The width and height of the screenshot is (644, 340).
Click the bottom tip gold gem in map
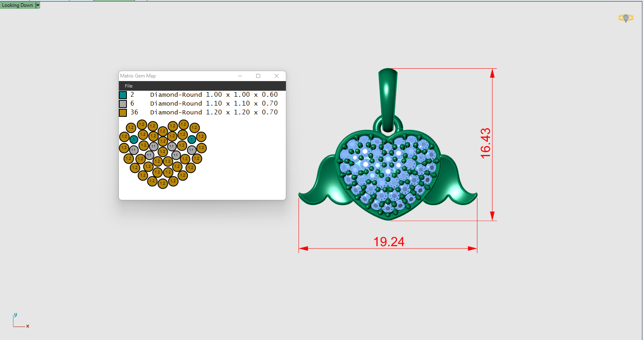(x=163, y=184)
